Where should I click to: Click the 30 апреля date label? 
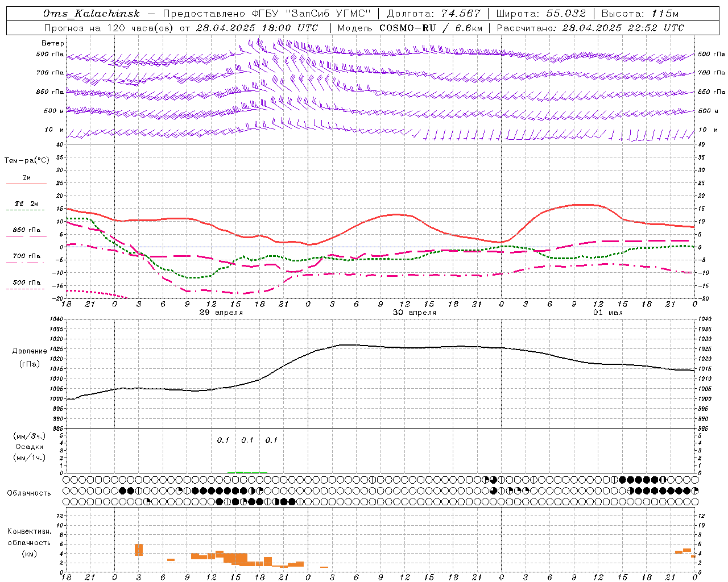point(415,313)
